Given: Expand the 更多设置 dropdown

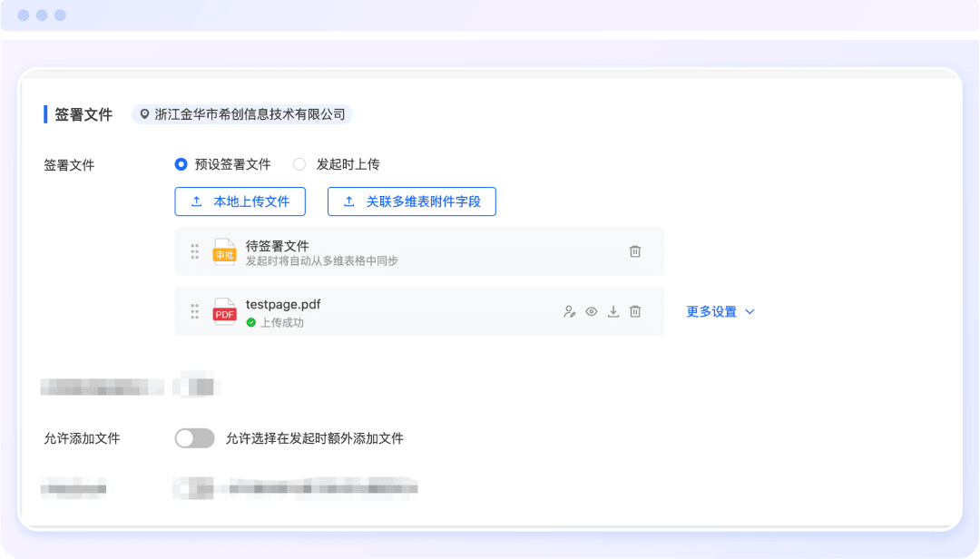Looking at the screenshot, I should (x=720, y=311).
